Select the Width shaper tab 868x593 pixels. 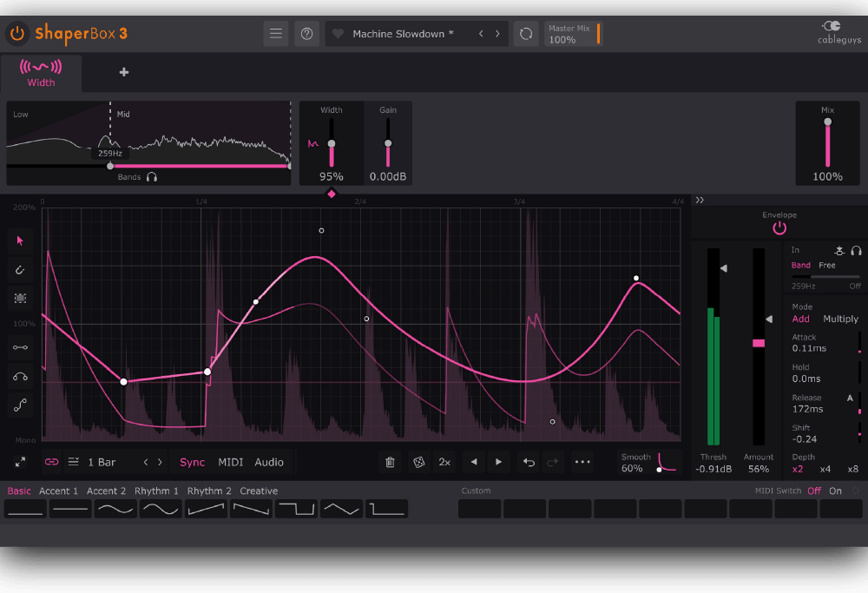pyautogui.click(x=41, y=73)
